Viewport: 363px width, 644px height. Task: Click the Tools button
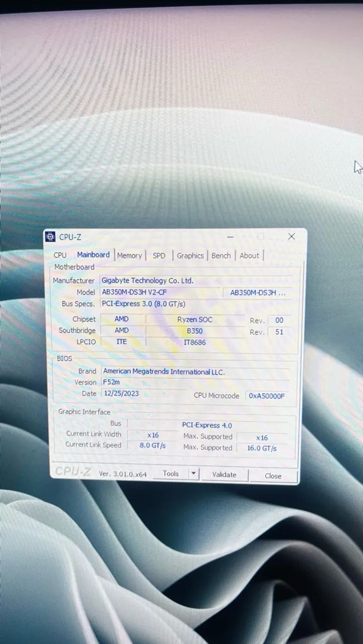(171, 473)
